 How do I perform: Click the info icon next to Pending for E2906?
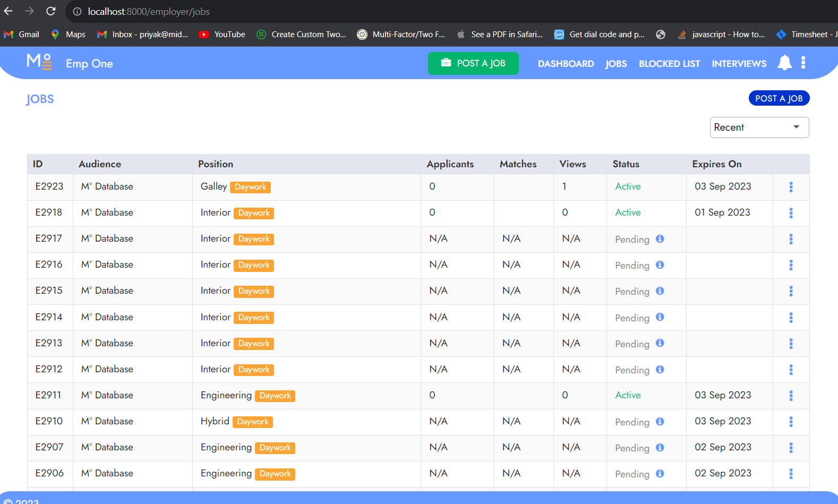pyautogui.click(x=660, y=474)
